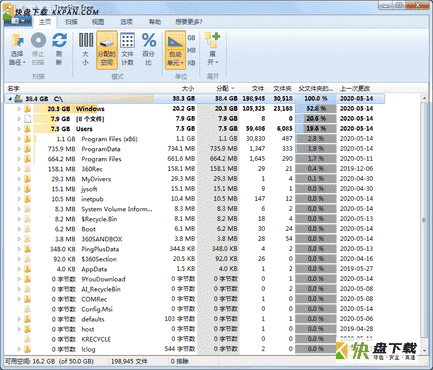Click the C:\ drive icon
Screen dimensions: 433x370
point(19,99)
